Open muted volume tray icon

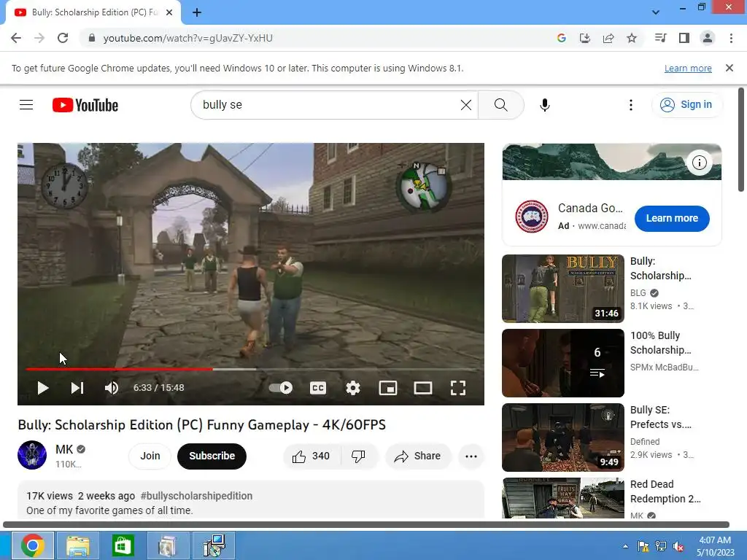(678, 546)
